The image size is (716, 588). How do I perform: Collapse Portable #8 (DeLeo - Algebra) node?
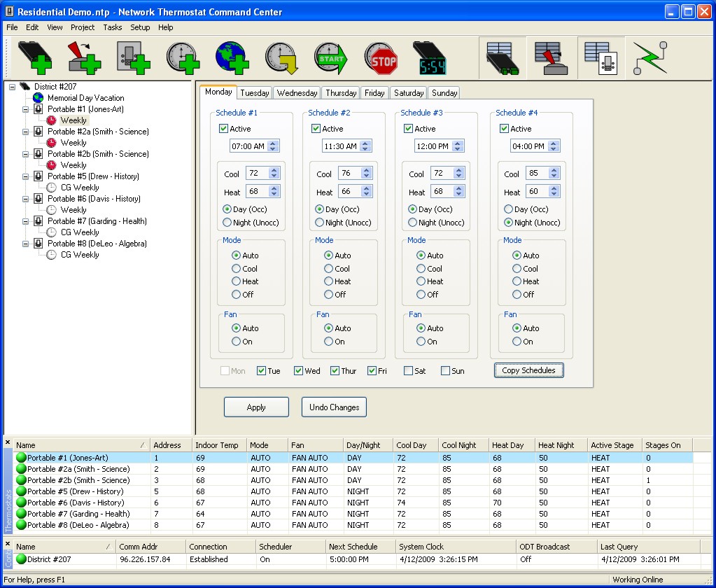(26, 244)
